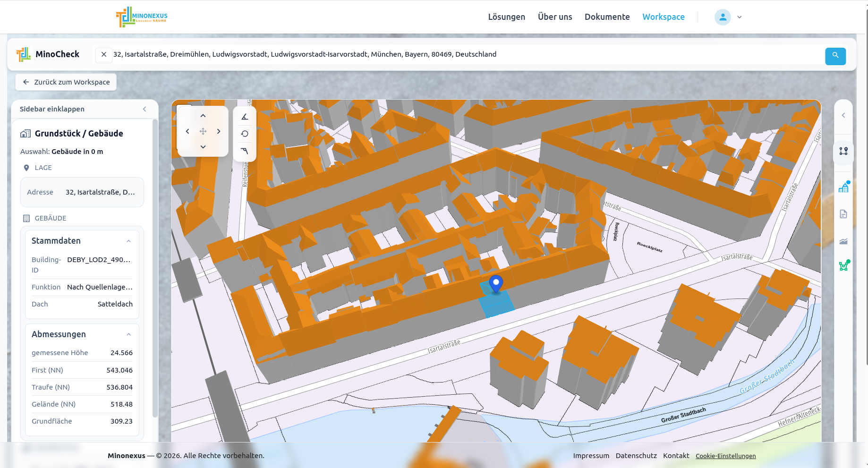Open the Workspace menu item

click(663, 17)
